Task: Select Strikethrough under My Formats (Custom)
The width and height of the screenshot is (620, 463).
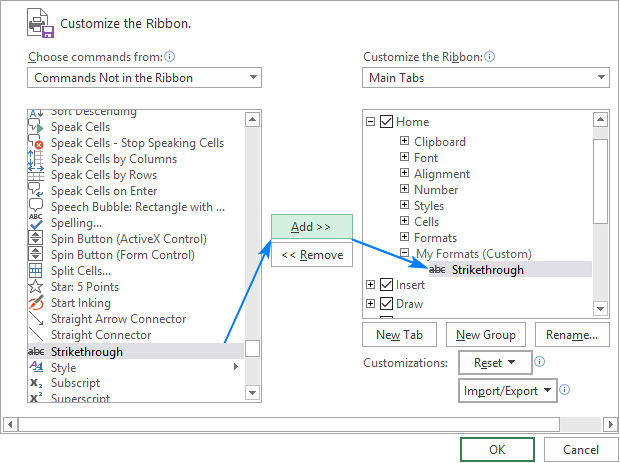Action: pos(487,270)
